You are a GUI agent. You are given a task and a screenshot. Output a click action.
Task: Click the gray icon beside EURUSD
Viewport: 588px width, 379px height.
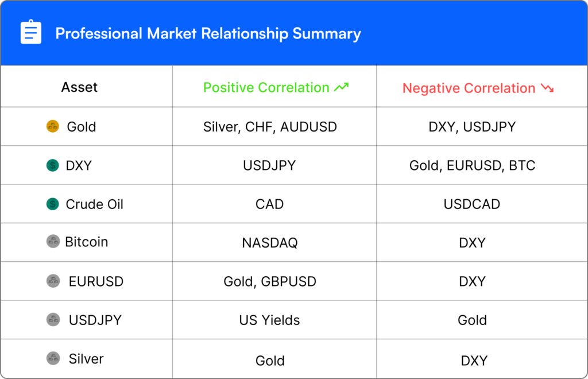click(53, 281)
